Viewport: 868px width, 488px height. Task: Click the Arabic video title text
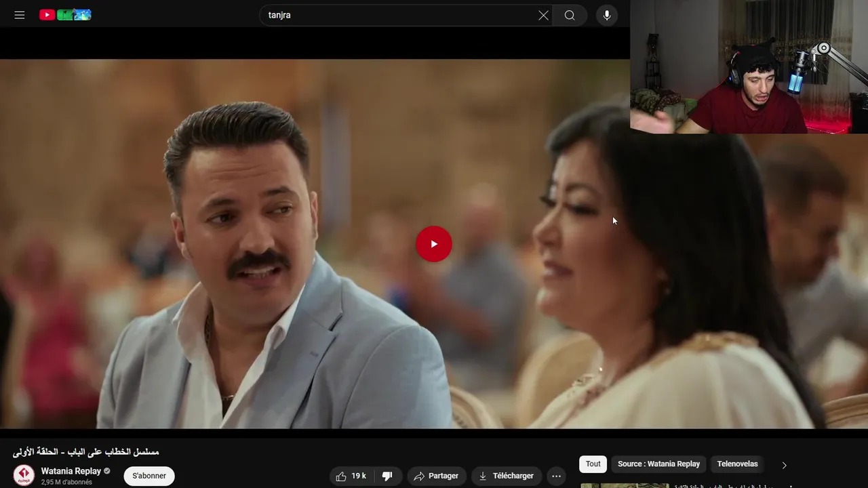[86, 452]
